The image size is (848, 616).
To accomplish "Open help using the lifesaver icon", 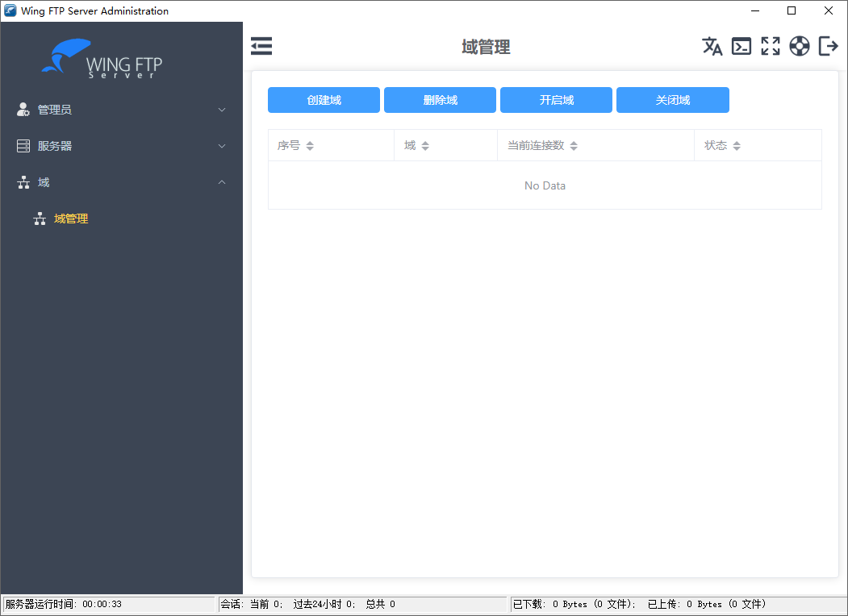I will point(800,46).
